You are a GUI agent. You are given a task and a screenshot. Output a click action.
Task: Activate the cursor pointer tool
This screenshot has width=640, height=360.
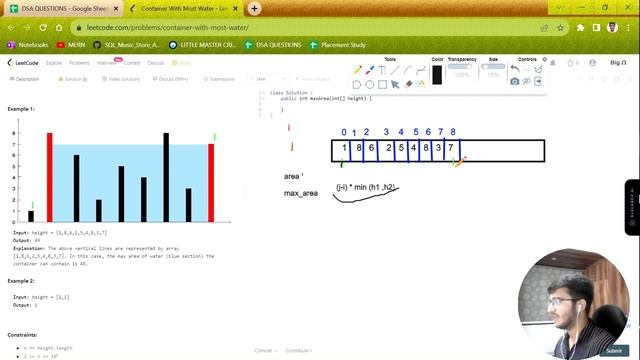(395, 84)
